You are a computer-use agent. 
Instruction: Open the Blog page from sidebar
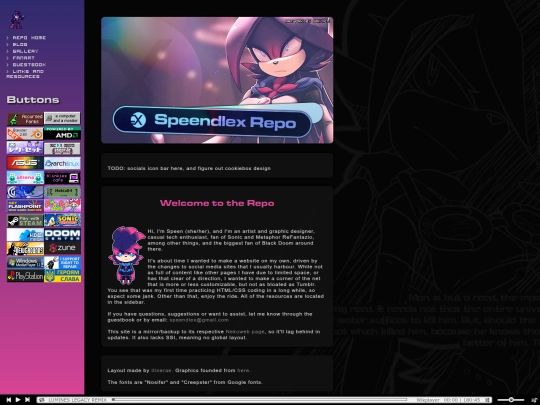(x=20, y=44)
